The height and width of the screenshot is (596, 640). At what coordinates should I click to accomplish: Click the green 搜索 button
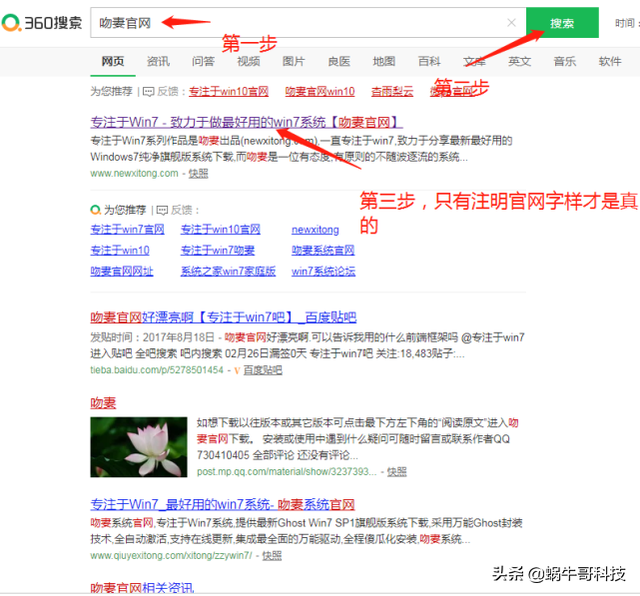[562, 22]
